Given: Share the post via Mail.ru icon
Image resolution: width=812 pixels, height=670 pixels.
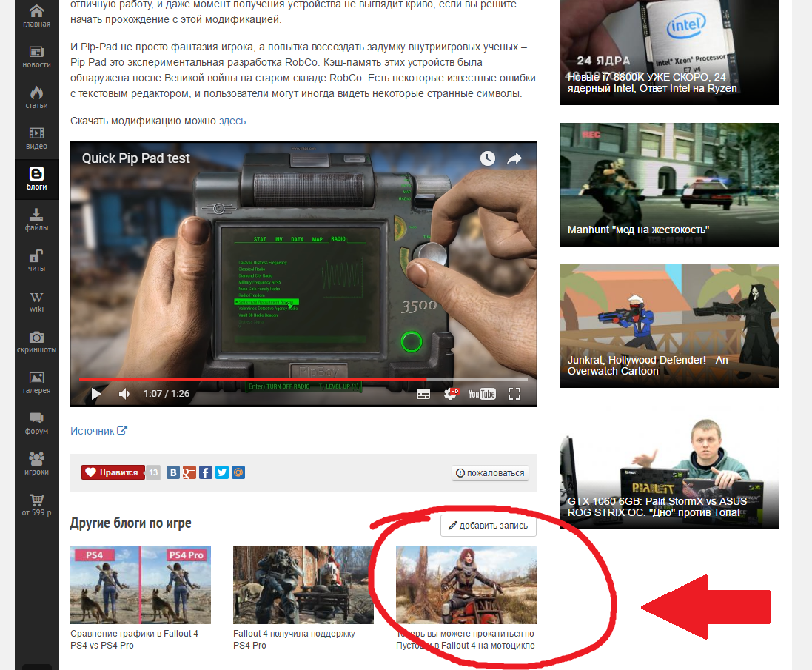Looking at the screenshot, I should point(238,472).
